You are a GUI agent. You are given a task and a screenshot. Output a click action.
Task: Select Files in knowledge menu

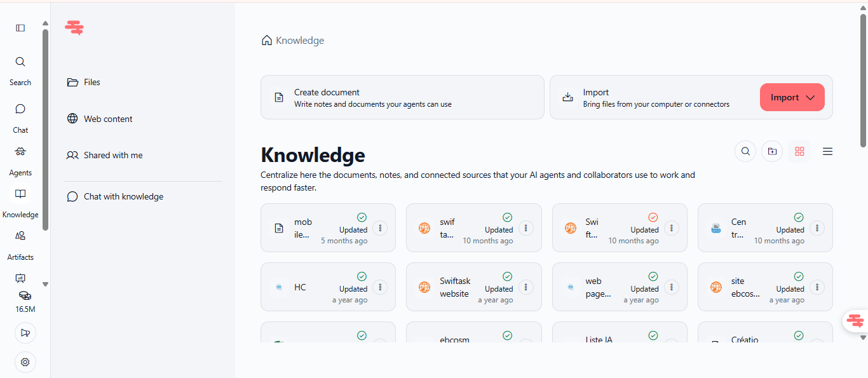point(92,82)
